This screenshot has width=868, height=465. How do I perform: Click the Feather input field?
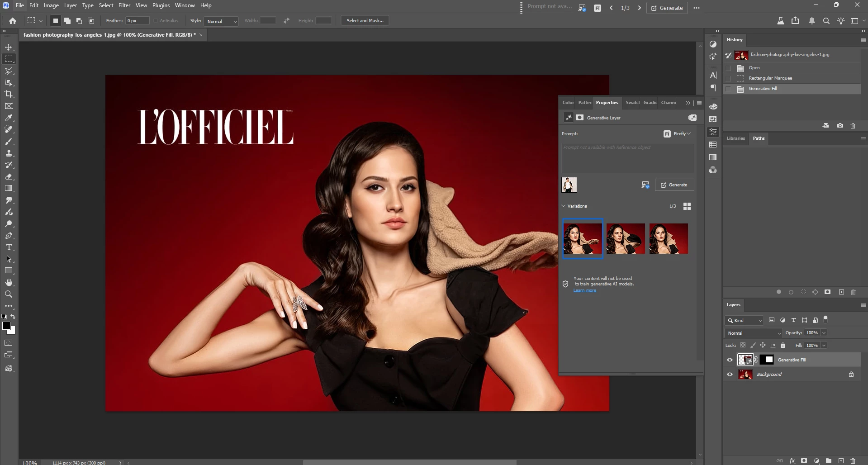point(137,21)
